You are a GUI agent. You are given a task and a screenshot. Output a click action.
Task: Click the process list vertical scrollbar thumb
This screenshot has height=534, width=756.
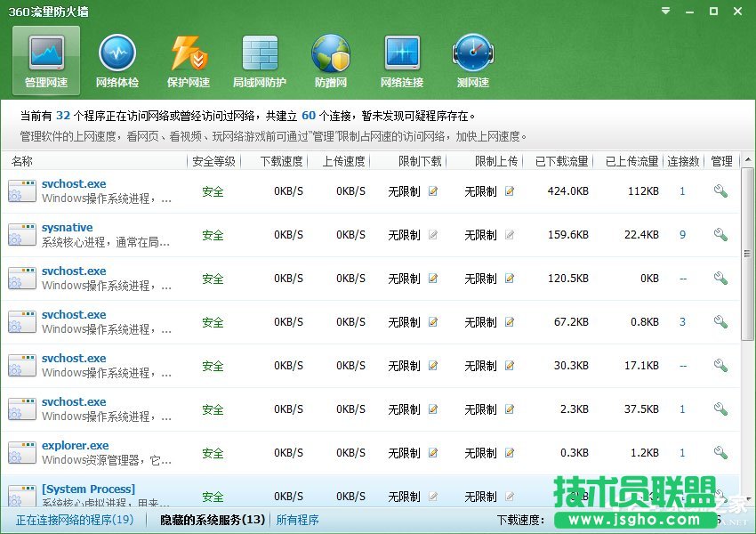748,254
